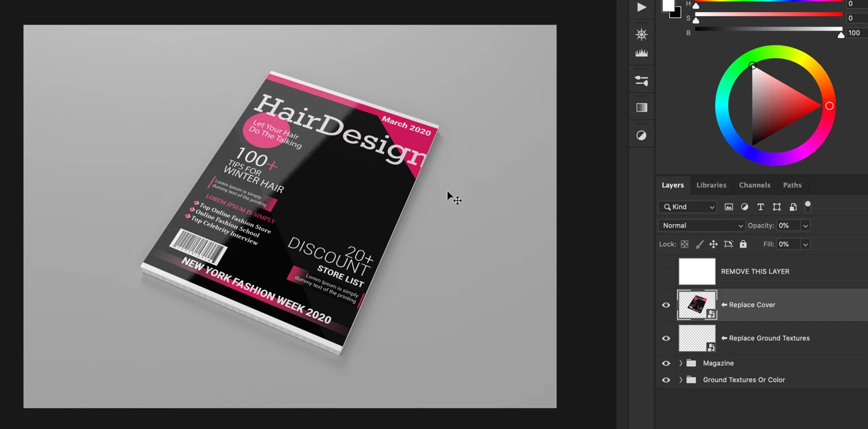868x429 pixels.
Task: Open the Adjustments panel half-circle icon
Action: click(x=641, y=135)
